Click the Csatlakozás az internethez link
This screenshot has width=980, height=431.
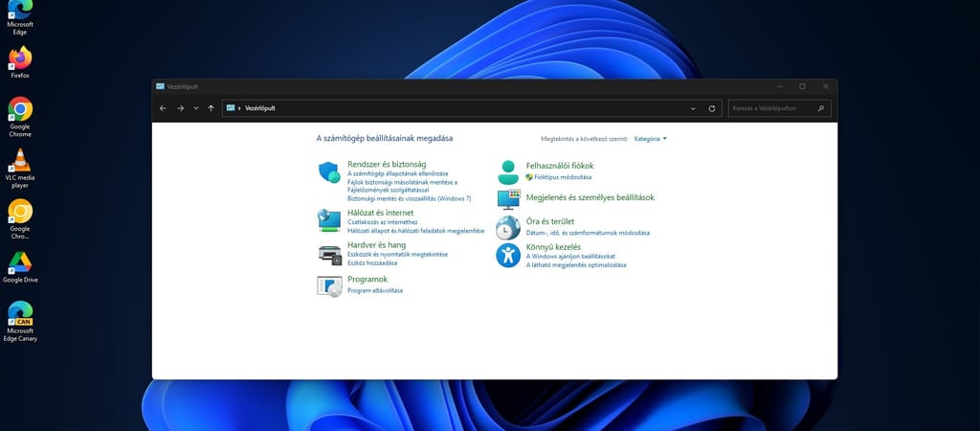tap(382, 222)
